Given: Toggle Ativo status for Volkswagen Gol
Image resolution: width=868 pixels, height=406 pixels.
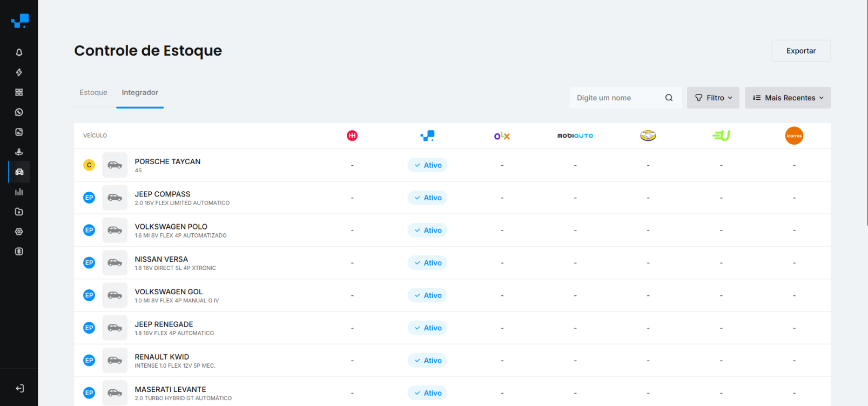Looking at the screenshot, I should click(427, 295).
